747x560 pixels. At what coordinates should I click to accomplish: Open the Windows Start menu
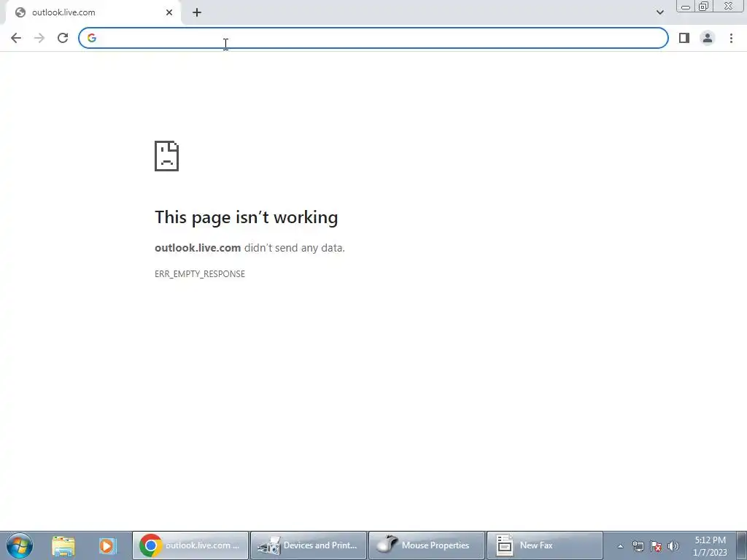tap(20, 545)
